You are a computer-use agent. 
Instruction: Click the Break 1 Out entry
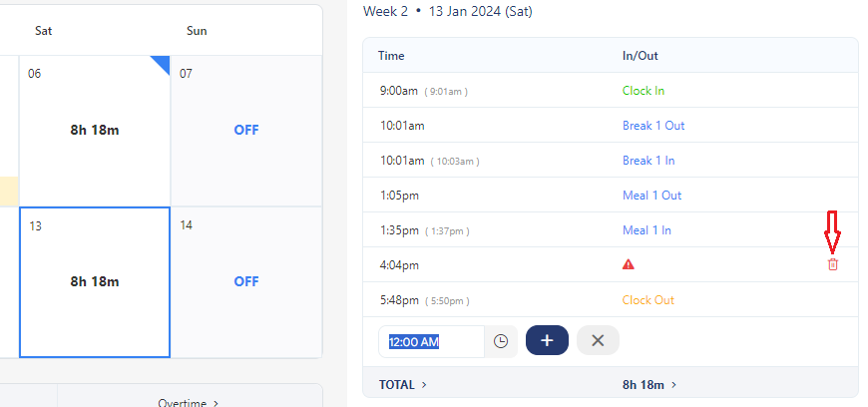[653, 126]
